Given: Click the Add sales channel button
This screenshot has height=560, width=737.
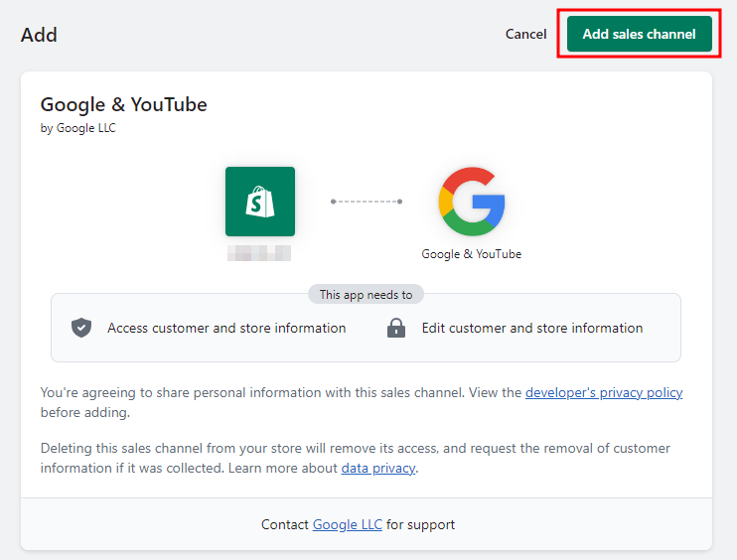Looking at the screenshot, I should coord(640,34).
